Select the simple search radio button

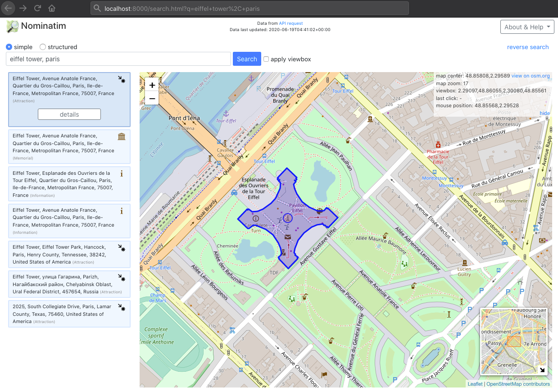click(x=9, y=47)
